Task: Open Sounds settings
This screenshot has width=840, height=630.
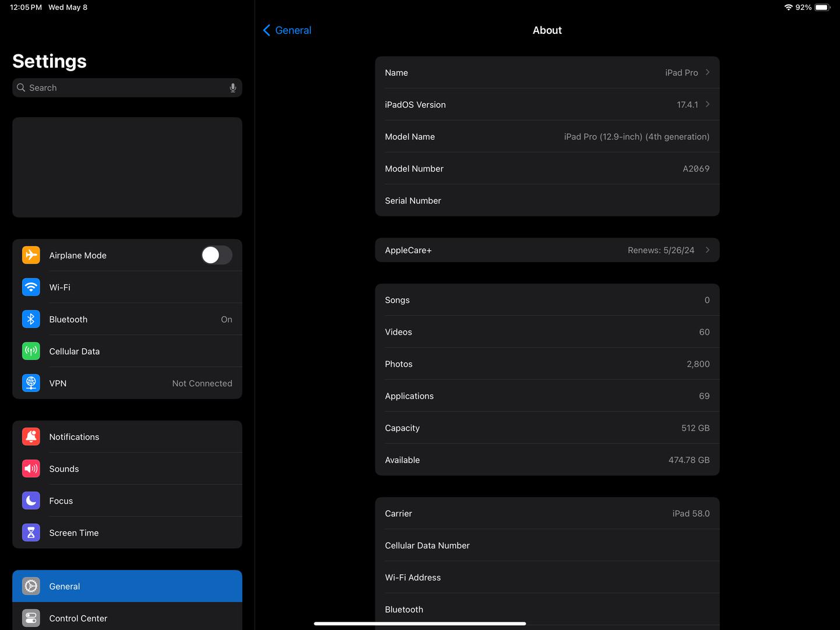Action: tap(127, 468)
